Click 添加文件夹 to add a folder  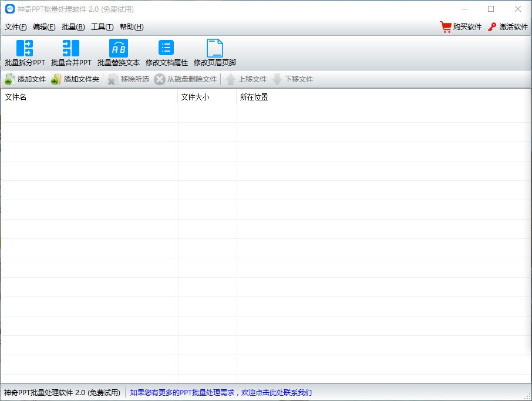coord(75,79)
